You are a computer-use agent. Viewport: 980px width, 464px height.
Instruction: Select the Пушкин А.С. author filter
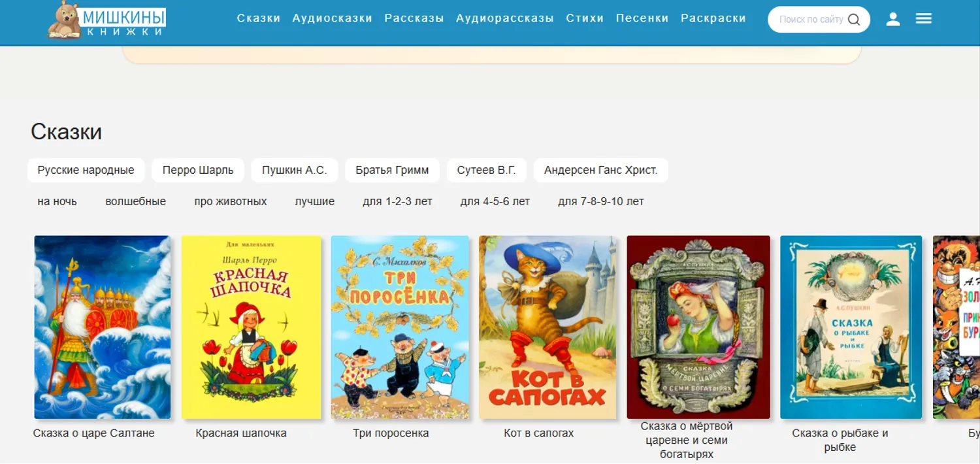pyautogui.click(x=295, y=170)
